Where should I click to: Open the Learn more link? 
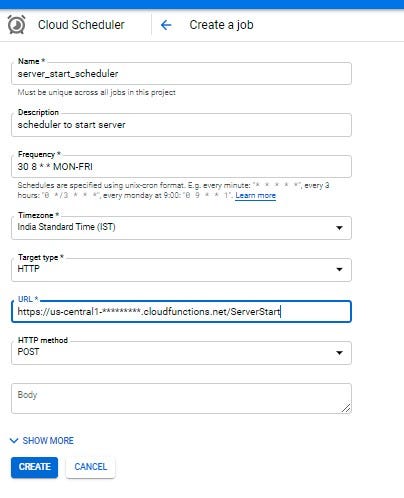coord(255,195)
